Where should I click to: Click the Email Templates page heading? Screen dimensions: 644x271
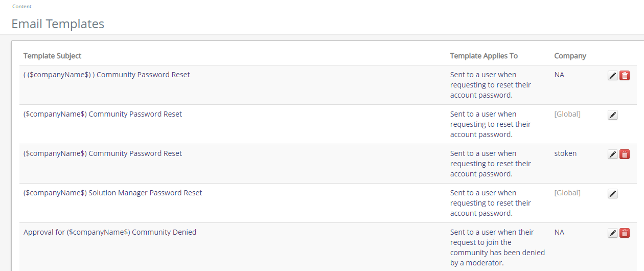[x=58, y=24]
